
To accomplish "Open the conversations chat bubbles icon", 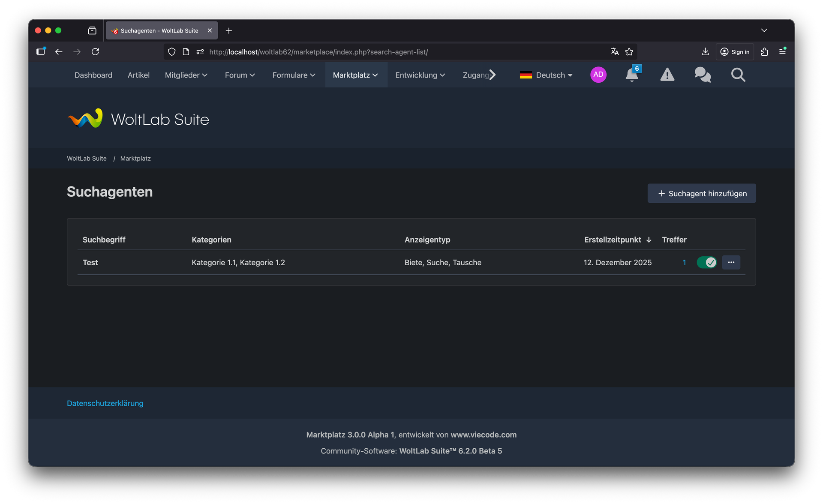I will click(703, 75).
